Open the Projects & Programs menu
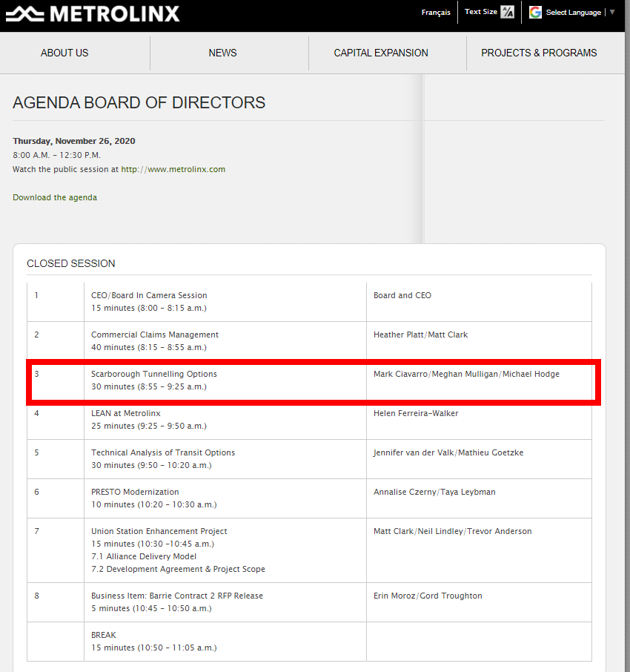Viewport: 630px width, 672px height. click(x=539, y=53)
